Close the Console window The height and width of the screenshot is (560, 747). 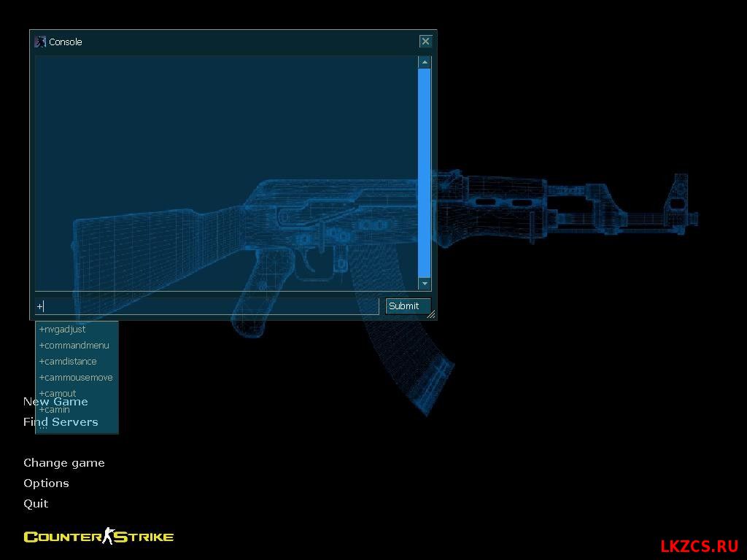425,42
